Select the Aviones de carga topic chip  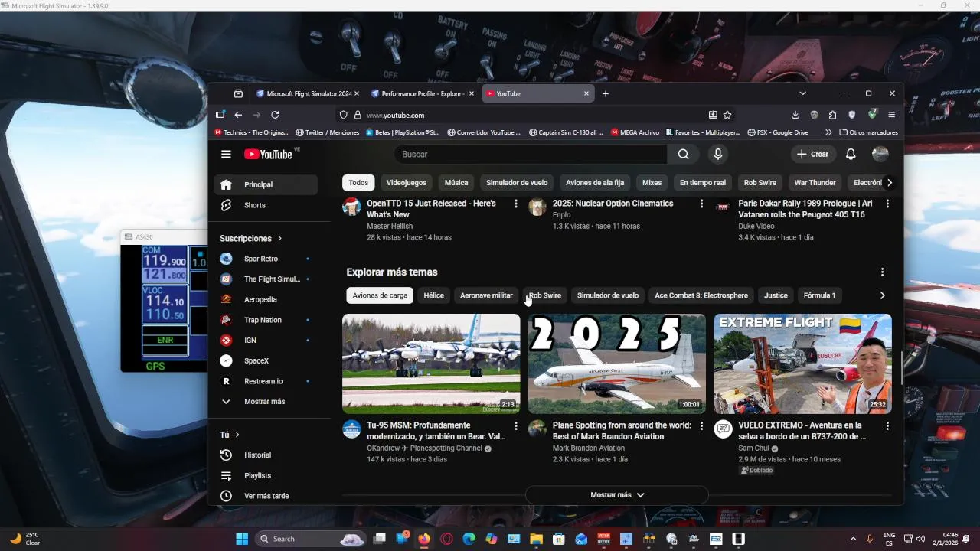(380, 295)
